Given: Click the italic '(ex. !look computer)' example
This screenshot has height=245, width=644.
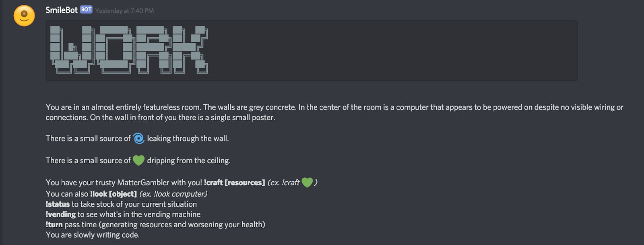Looking at the screenshot, I should 173,194.
